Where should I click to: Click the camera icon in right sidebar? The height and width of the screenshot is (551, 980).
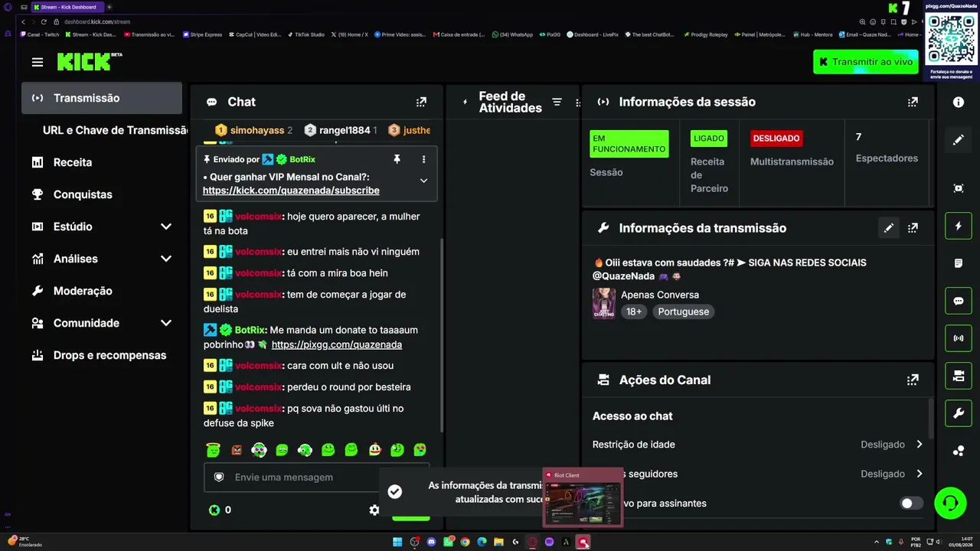click(959, 376)
